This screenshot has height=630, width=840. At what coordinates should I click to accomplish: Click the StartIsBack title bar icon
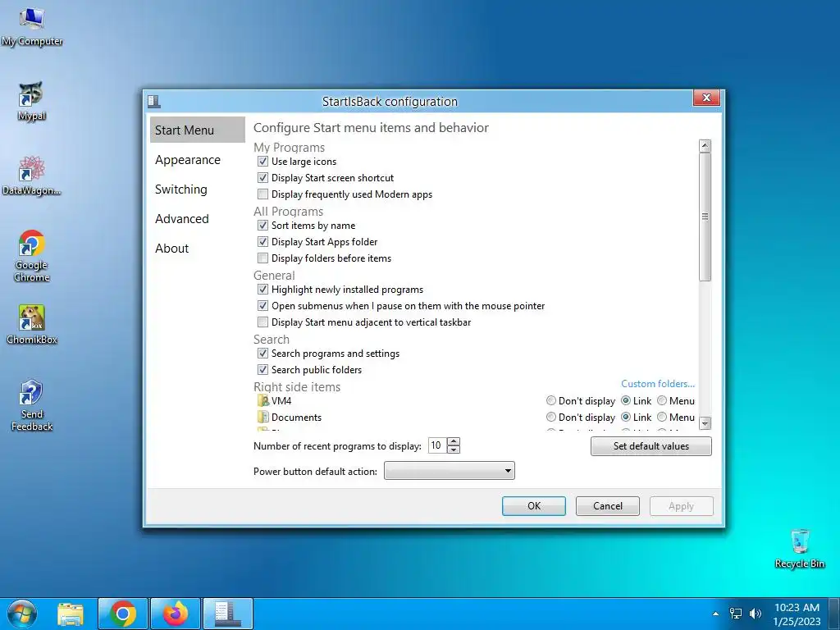point(154,101)
